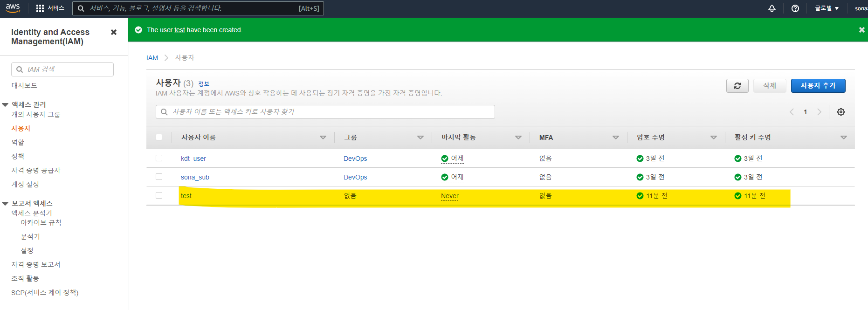Click the search magnifier in user filter

click(x=164, y=112)
